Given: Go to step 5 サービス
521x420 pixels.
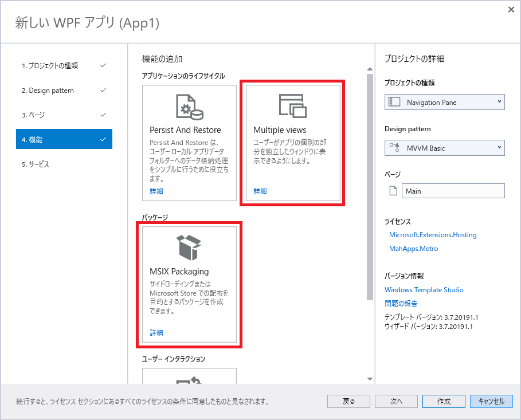Looking at the screenshot, I should tap(64, 164).
